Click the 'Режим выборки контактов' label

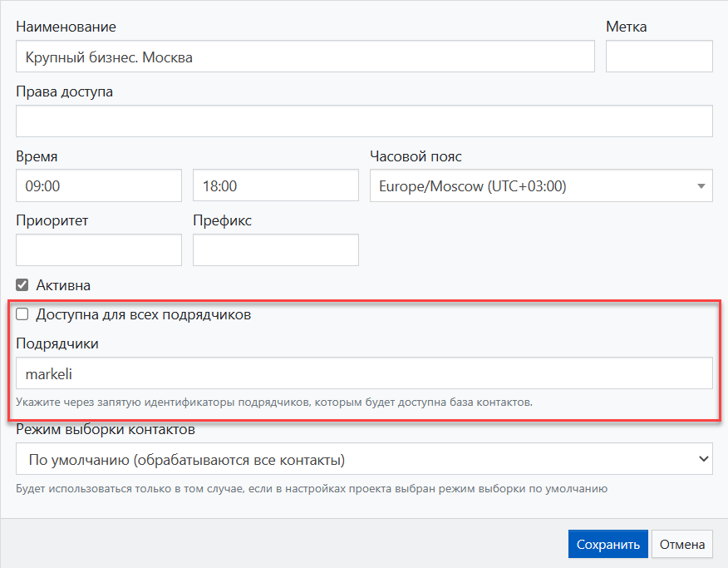106,430
